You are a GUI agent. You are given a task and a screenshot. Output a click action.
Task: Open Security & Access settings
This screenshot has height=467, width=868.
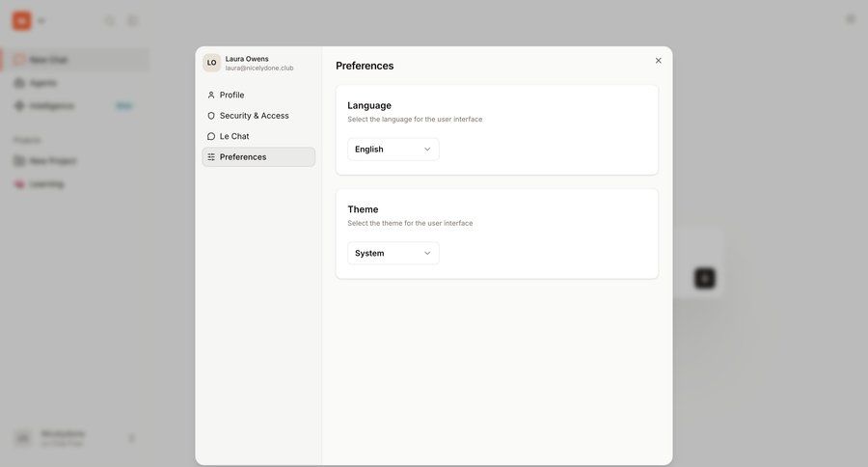(258, 115)
